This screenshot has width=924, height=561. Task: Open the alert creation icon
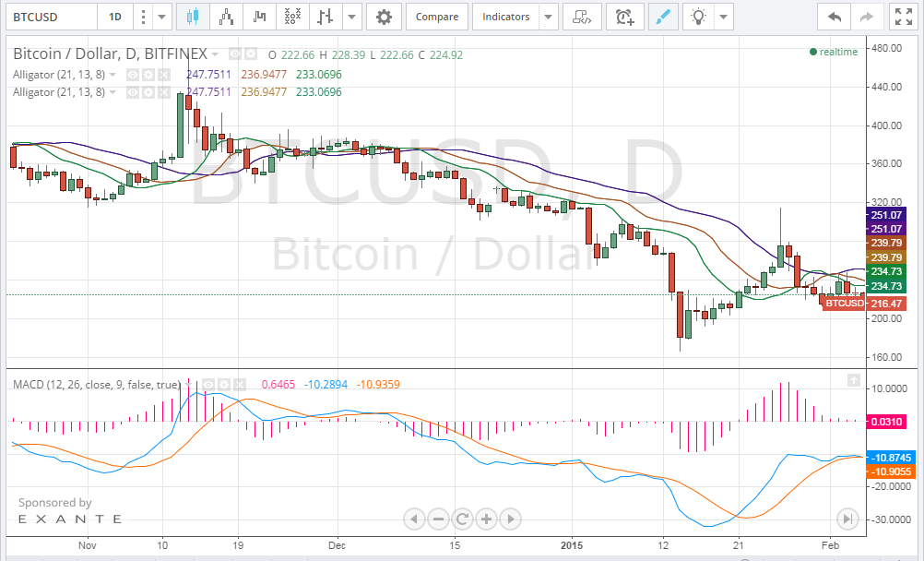point(625,17)
